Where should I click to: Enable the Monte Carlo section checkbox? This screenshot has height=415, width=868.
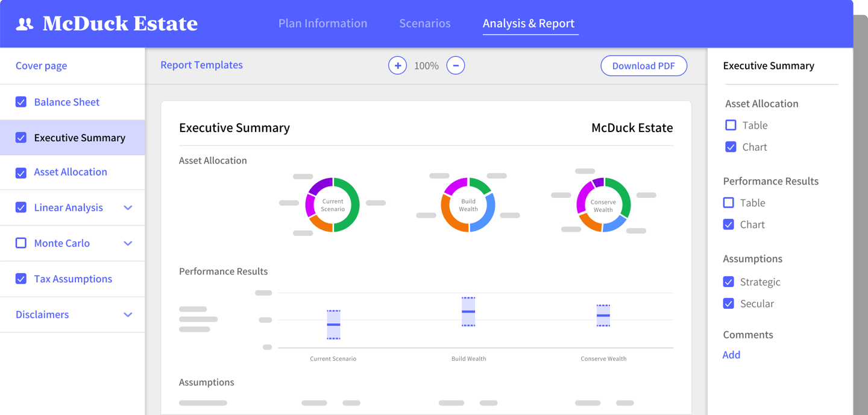21,243
